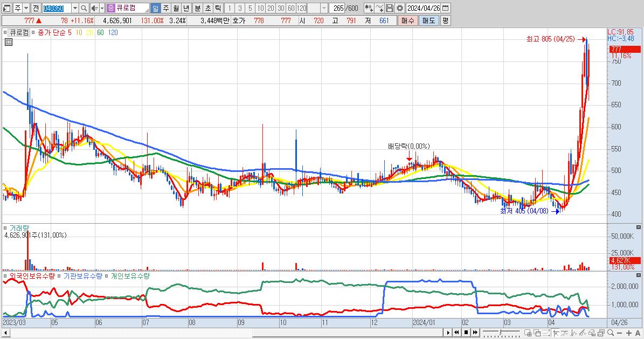Click the stock code input field 040350
Image resolution: width=644 pixels, height=339 pixels.
click(57, 8)
